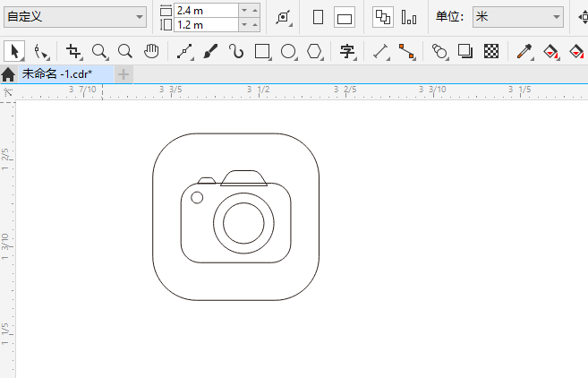Select the Connector tool

[x=407, y=51]
